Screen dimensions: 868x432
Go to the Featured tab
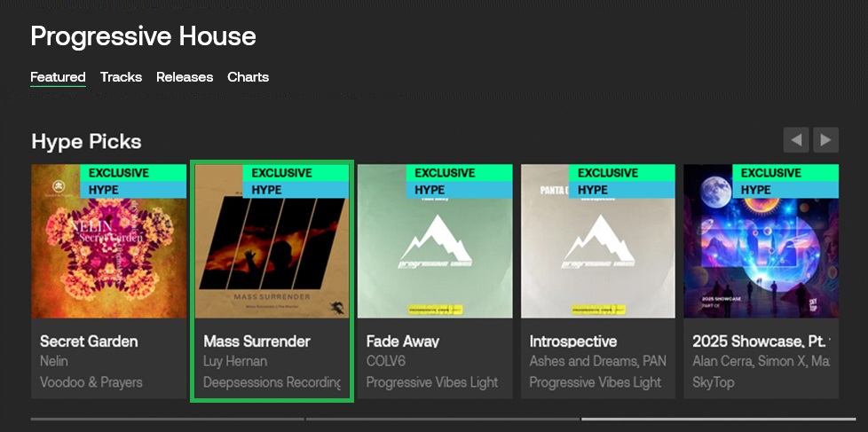pyautogui.click(x=58, y=77)
